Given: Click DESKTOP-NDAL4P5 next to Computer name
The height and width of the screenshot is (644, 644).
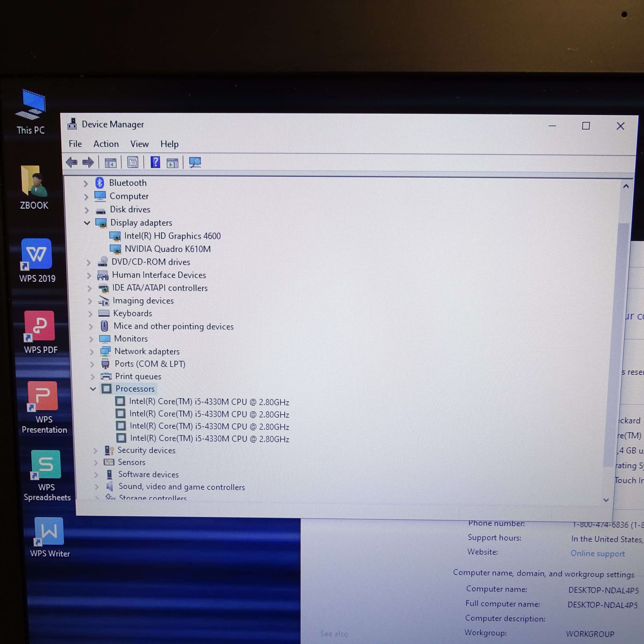Looking at the screenshot, I should [x=603, y=590].
